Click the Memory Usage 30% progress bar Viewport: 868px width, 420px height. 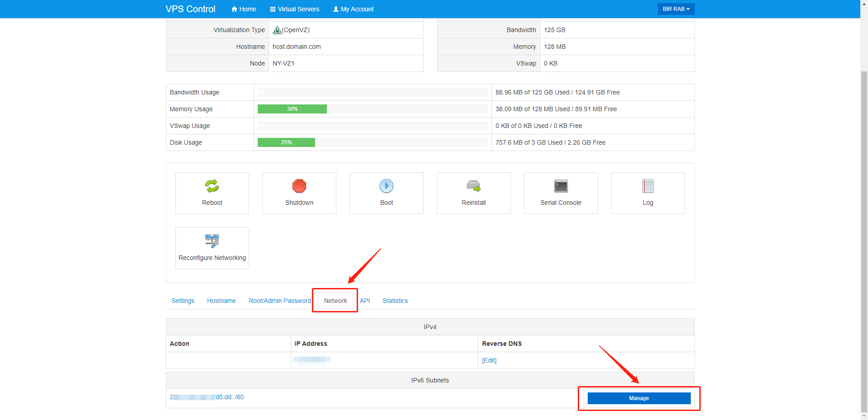[292, 109]
